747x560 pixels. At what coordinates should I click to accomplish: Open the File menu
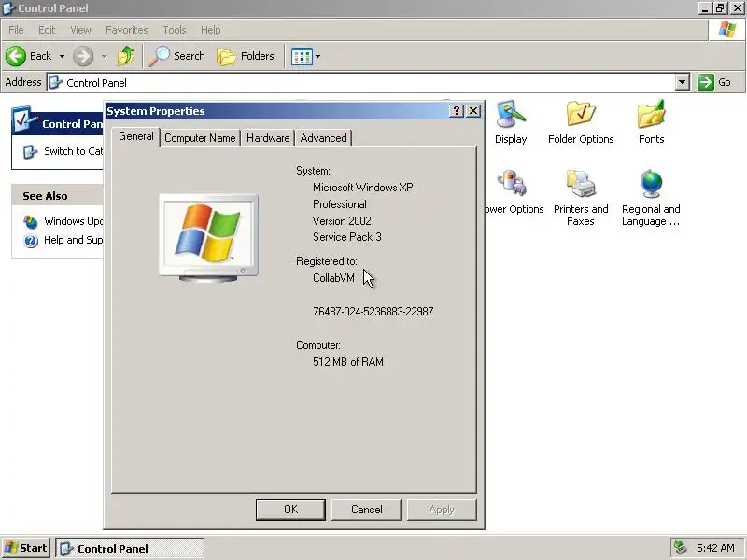[16, 30]
